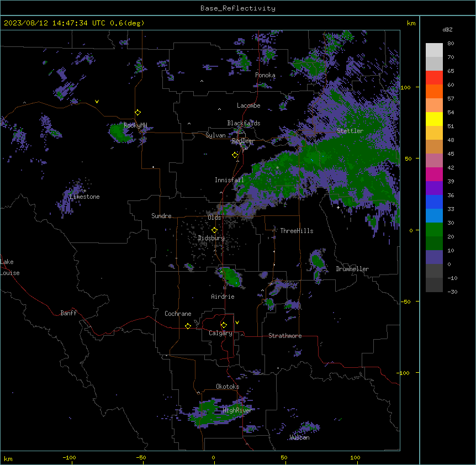The width and height of the screenshot is (476, 465).
Task: Click the ThreeHills label
Action: click(297, 231)
